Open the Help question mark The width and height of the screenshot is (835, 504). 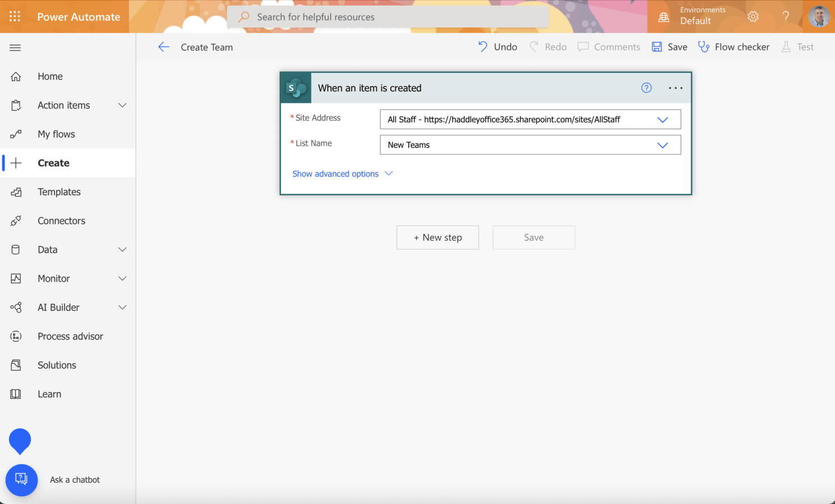pos(786,17)
